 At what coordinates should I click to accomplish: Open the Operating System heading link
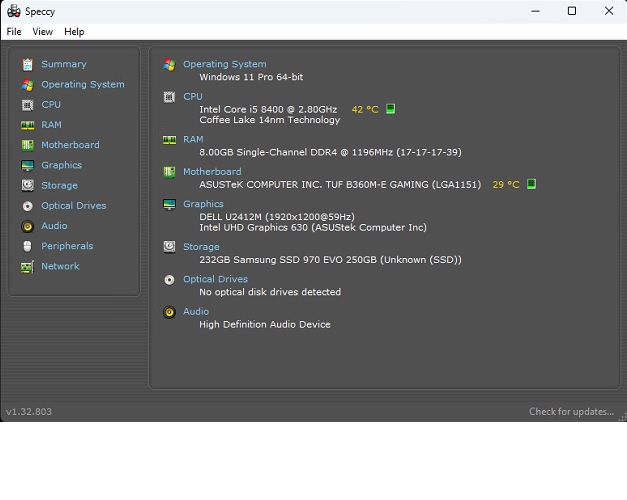pos(224,64)
